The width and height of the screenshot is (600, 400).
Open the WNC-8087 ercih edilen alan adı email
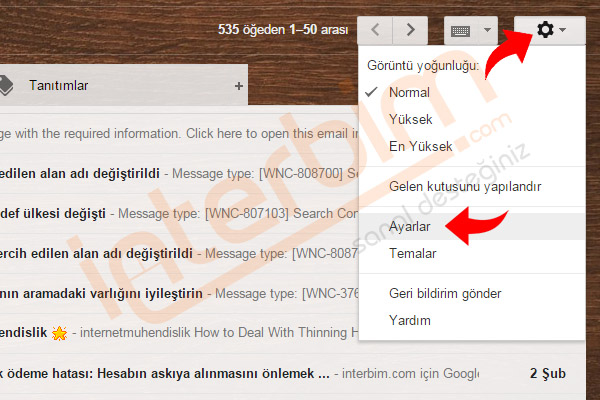point(179,253)
